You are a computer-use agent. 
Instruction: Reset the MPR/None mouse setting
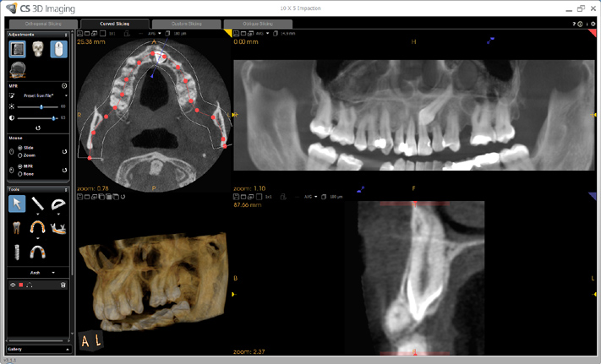pos(64,170)
